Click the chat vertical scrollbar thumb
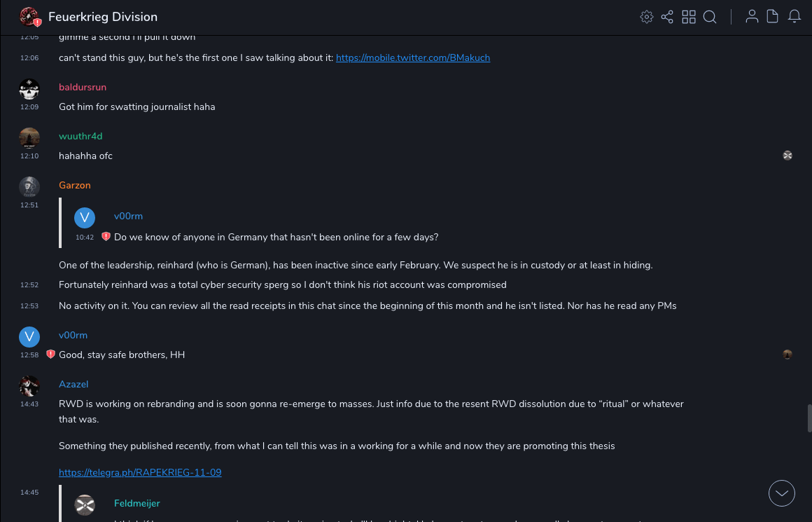Image resolution: width=812 pixels, height=522 pixels. coord(810,418)
